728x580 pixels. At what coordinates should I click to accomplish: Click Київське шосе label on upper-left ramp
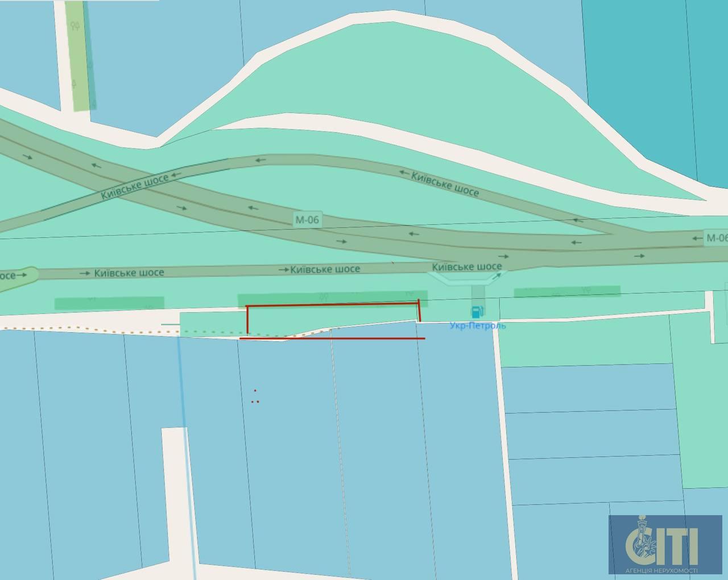(135, 187)
